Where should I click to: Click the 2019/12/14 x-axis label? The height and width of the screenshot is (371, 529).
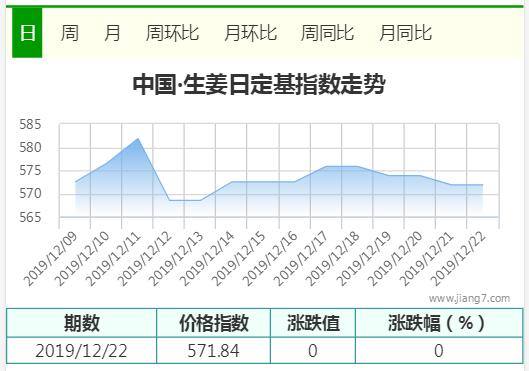click(x=206, y=259)
